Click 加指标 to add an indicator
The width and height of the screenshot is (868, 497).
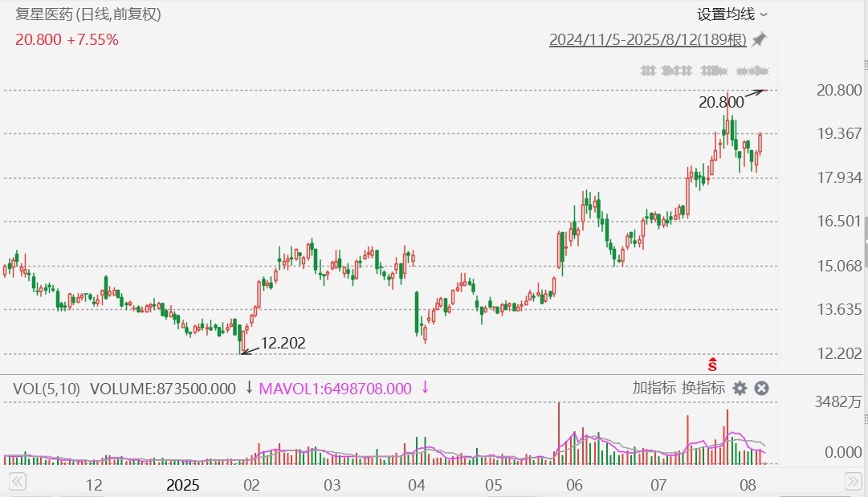(x=654, y=388)
